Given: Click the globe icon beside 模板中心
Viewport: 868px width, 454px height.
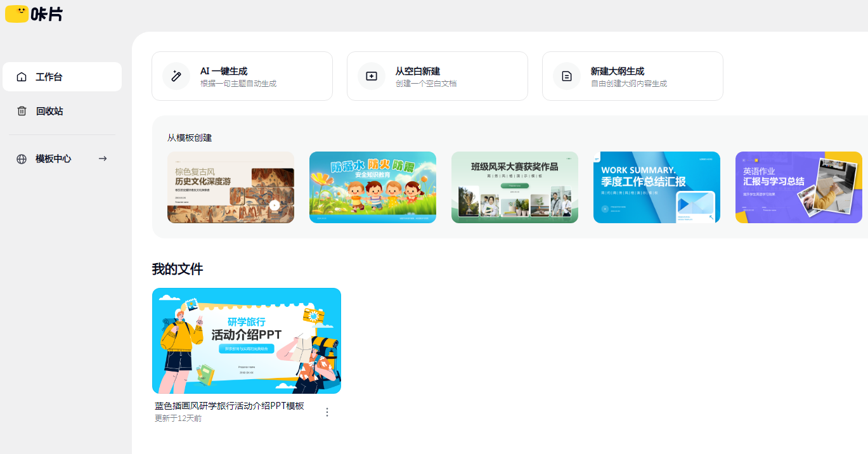Looking at the screenshot, I should [22, 159].
